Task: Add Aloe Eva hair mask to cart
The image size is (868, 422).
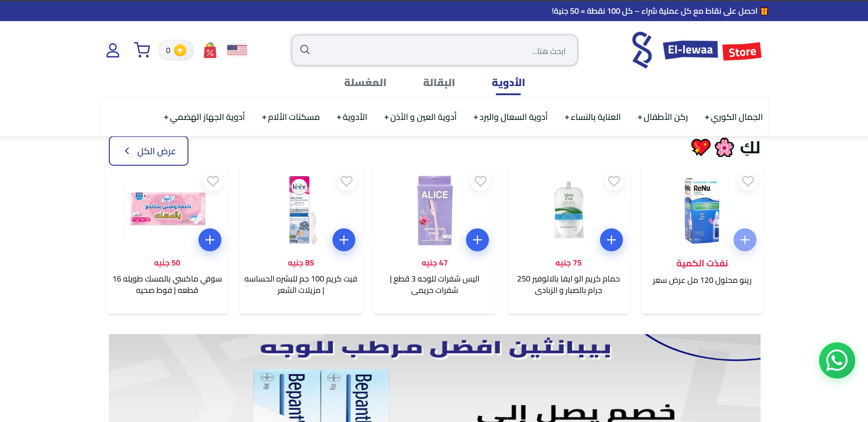Action: point(611,240)
